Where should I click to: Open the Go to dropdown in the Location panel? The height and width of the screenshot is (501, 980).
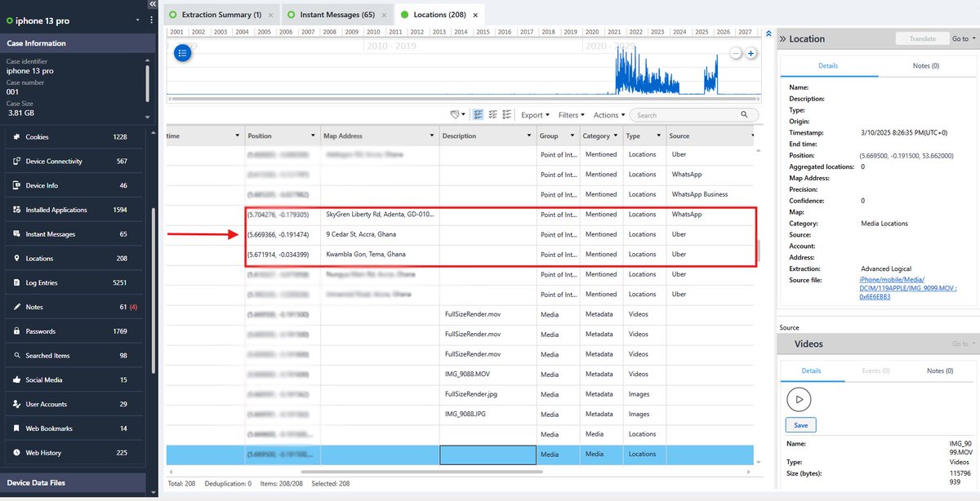point(961,38)
